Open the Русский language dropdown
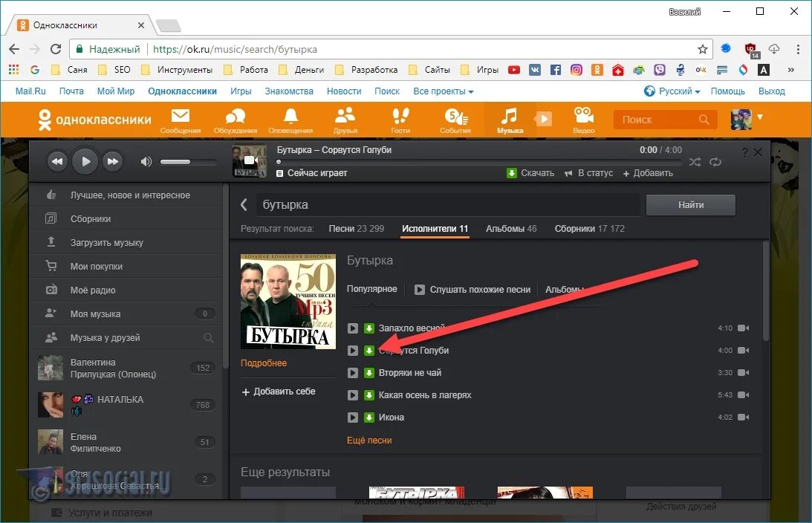This screenshot has width=812, height=523. click(x=672, y=91)
